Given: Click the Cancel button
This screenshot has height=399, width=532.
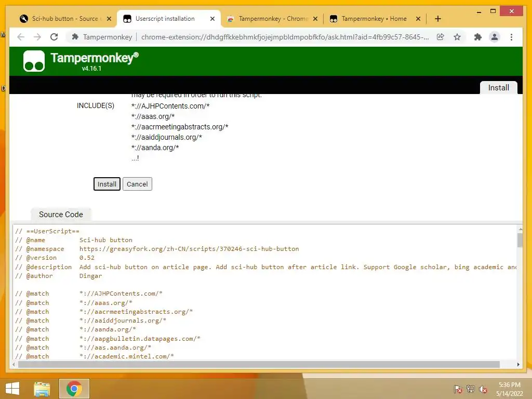Looking at the screenshot, I should (137, 184).
